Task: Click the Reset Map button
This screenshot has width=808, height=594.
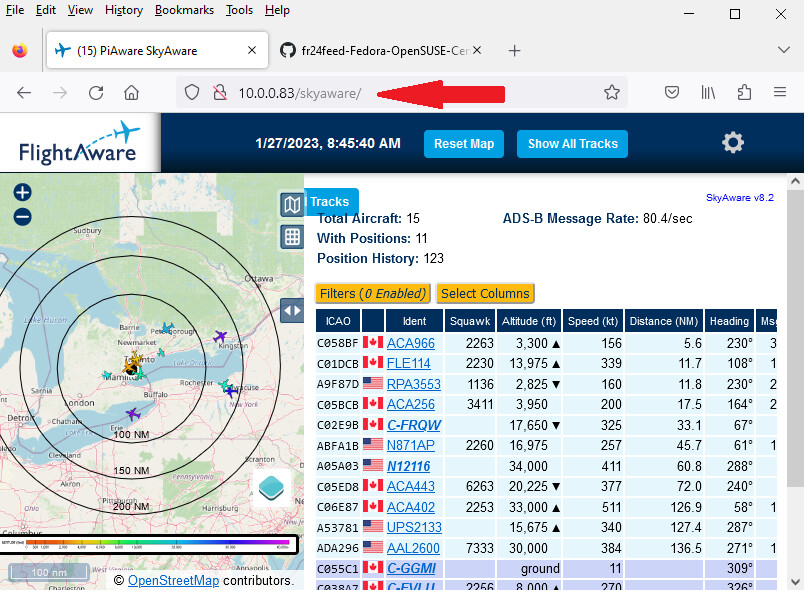Action: click(464, 144)
